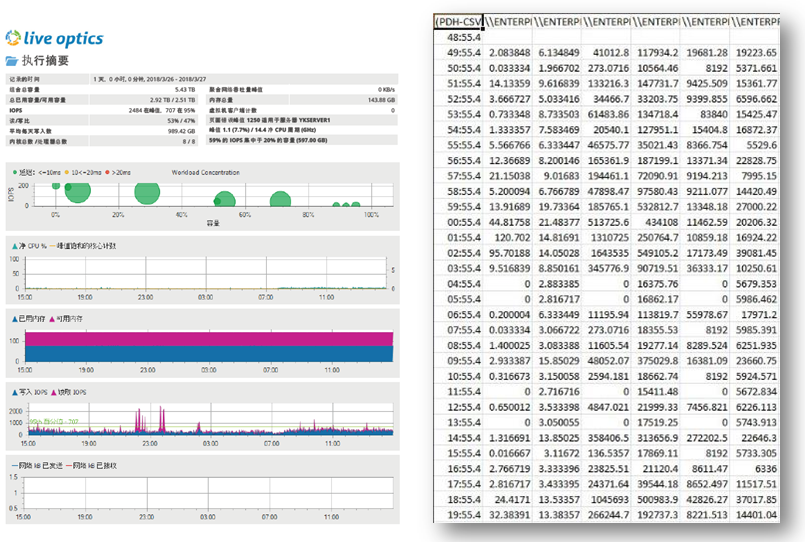
Task: Select cell with value 375029.8
Action: 656,361
